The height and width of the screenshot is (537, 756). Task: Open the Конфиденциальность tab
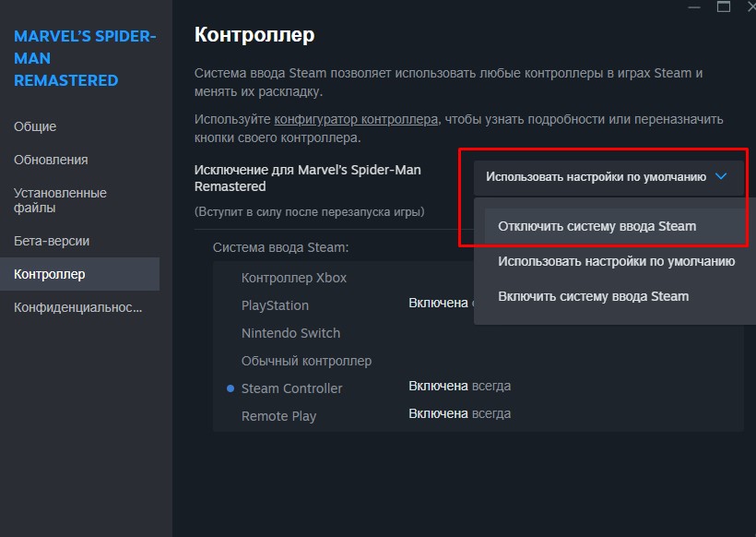pyautogui.click(x=79, y=307)
